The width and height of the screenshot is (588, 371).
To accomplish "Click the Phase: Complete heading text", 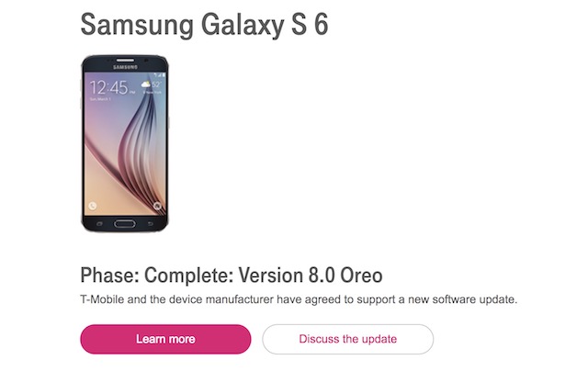I will [x=157, y=275].
